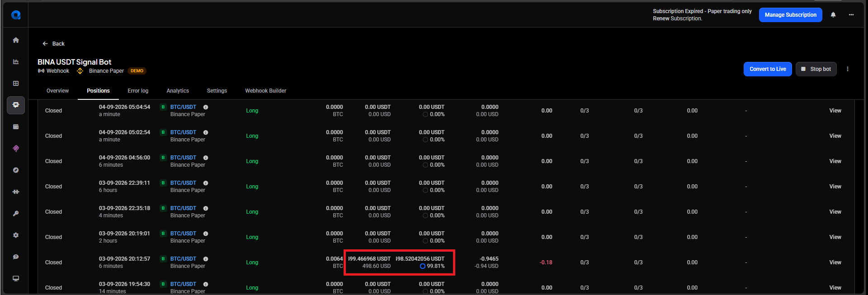This screenshot has width=868, height=295.
Task: Click the progress circle showing 99.81%
Action: tap(423, 266)
